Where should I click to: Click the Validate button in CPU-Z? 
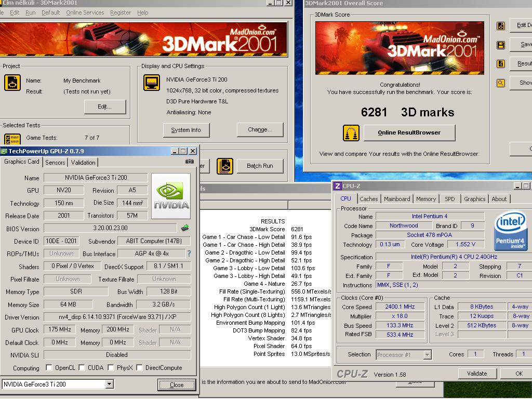coord(477,374)
